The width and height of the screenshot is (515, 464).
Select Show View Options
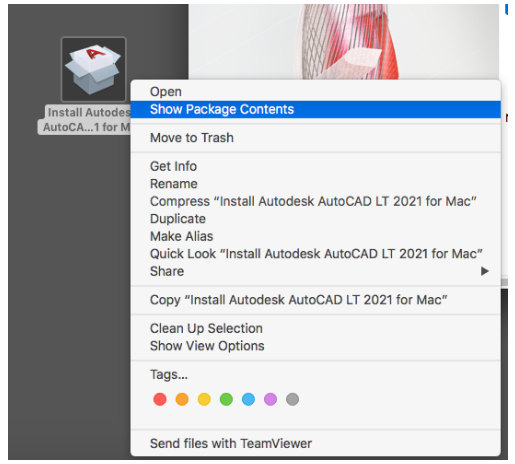click(x=316, y=346)
